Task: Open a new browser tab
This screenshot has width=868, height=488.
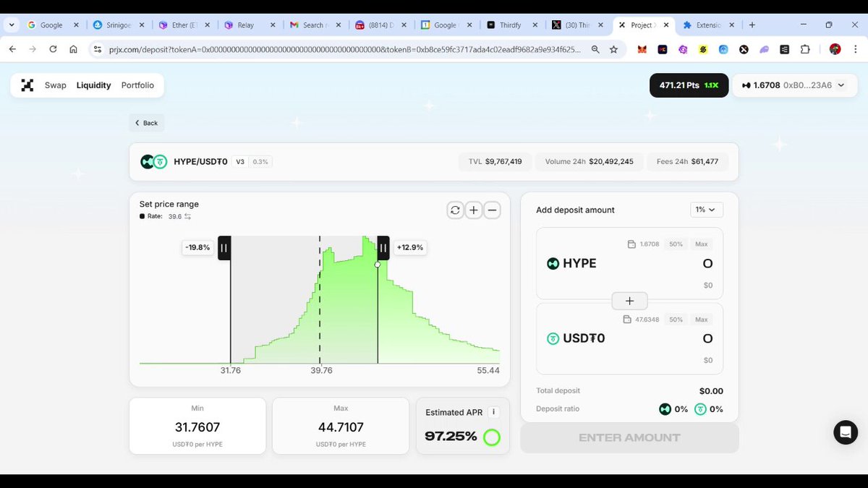Action: [x=752, y=25]
